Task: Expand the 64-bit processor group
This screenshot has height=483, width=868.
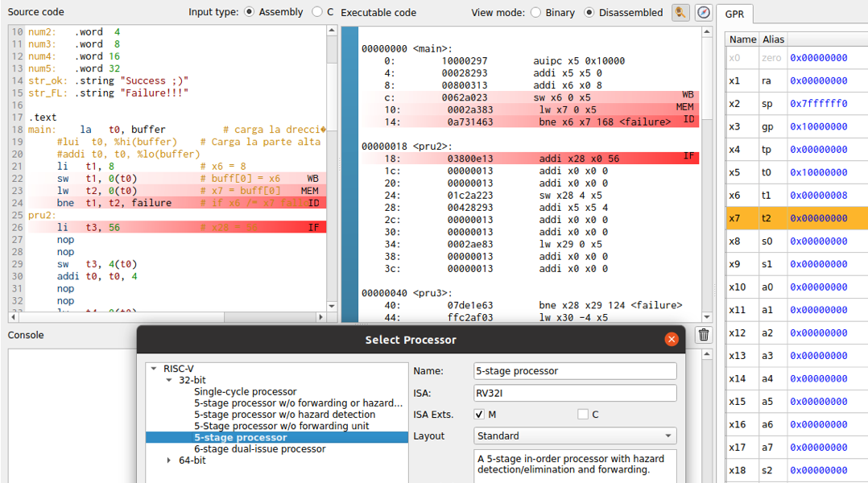Action: [169, 460]
